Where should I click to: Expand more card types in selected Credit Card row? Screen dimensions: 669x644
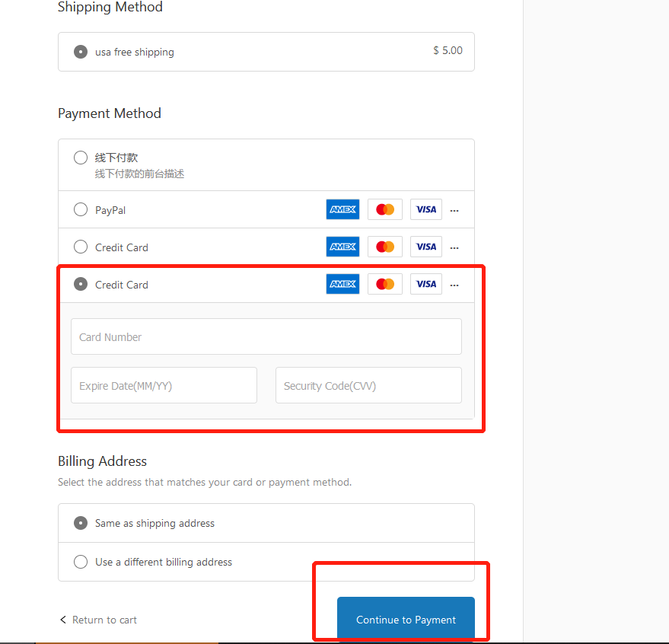(454, 285)
